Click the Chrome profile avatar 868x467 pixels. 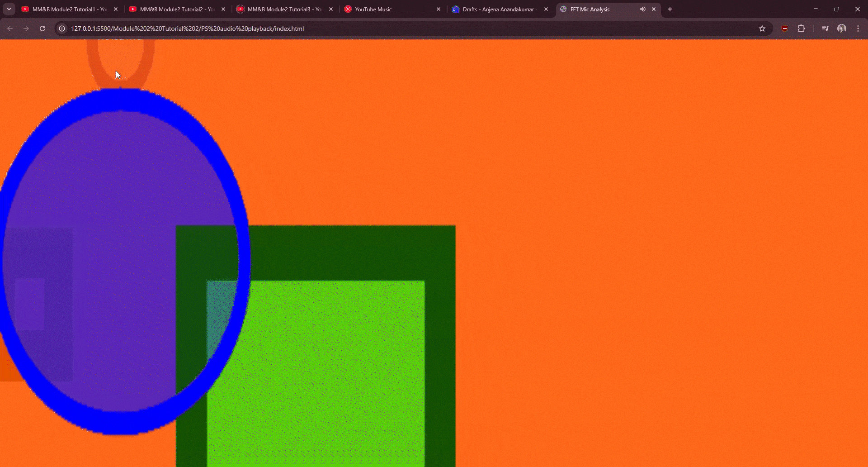click(x=842, y=28)
